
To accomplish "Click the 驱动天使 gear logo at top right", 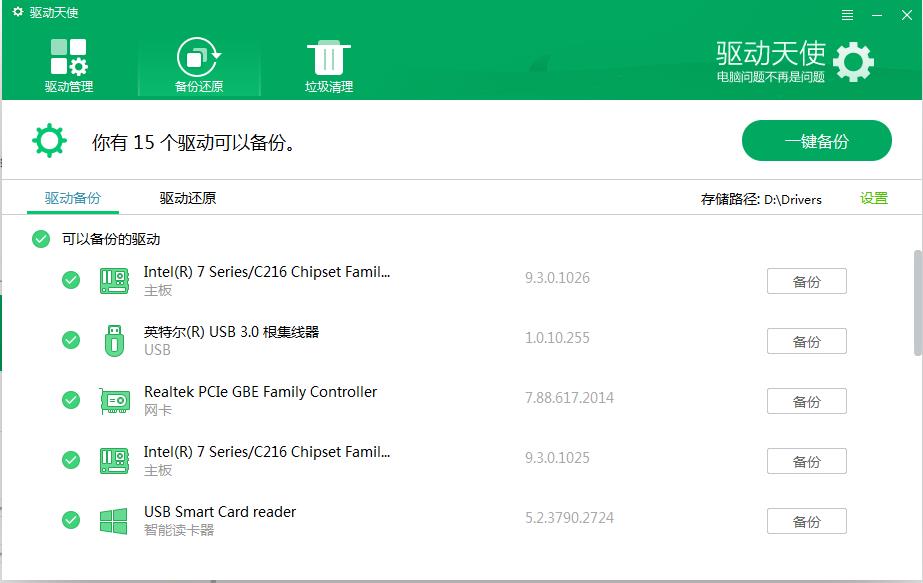I will click(854, 62).
